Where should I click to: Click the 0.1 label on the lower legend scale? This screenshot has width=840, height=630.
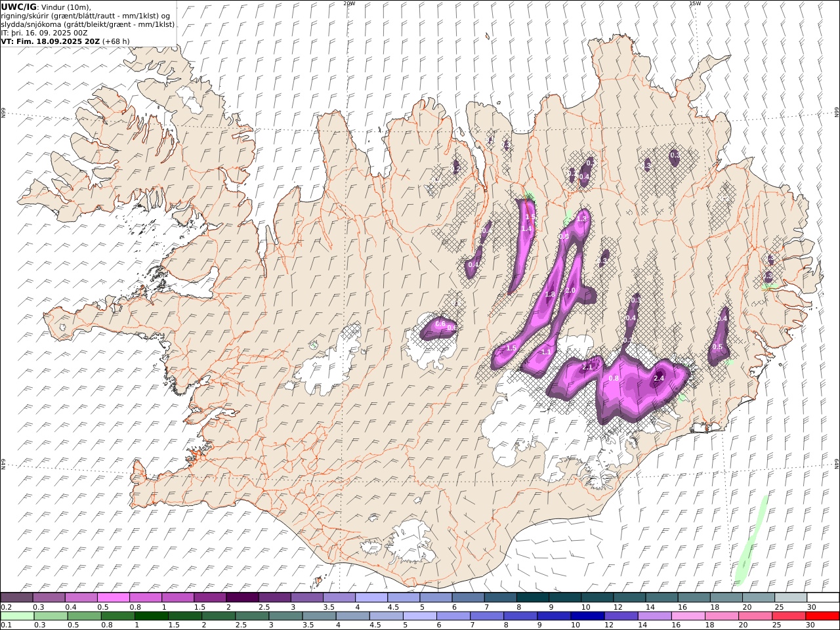[6, 625]
